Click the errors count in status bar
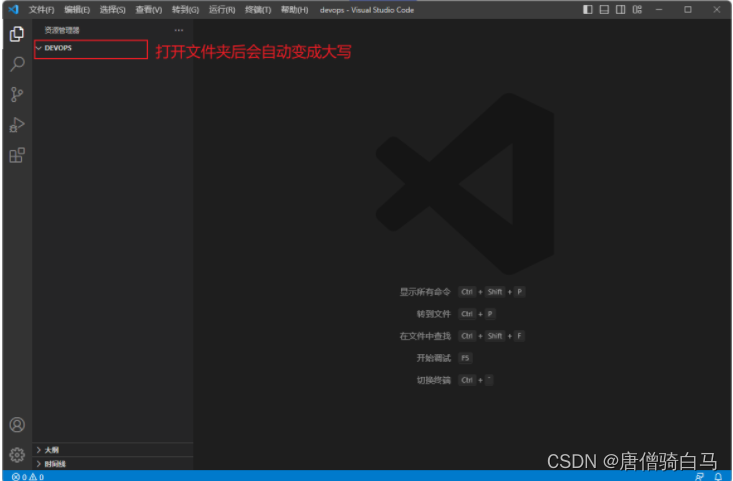Screen dimensions: 733x481 [x=19, y=477]
